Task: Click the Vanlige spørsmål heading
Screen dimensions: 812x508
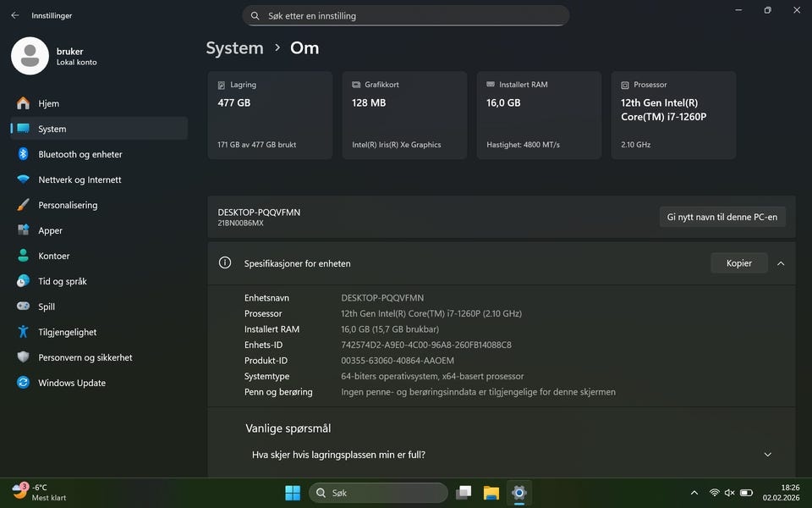Action: [x=288, y=428]
